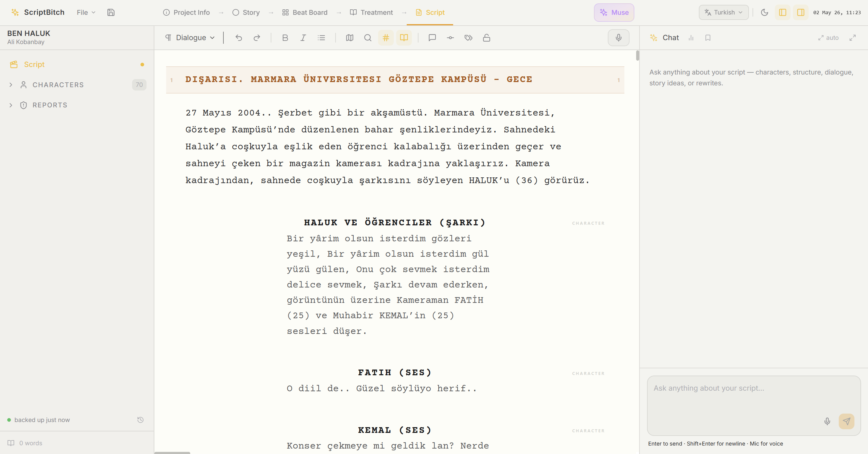The height and width of the screenshot is (454, 868).
Task: Open the Dialogue element type dropdown
Action: coord(190,38)
